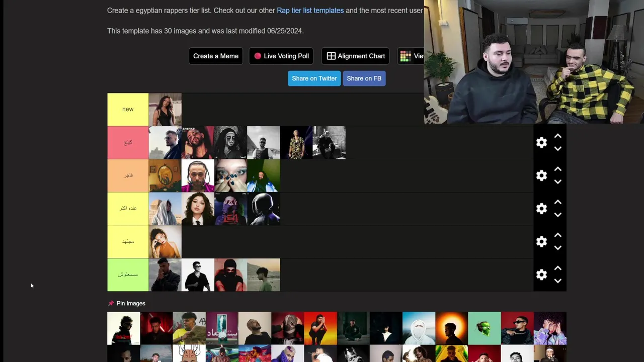
Task: Edit the orange فاجر tier label
Action: coord(128,175)
